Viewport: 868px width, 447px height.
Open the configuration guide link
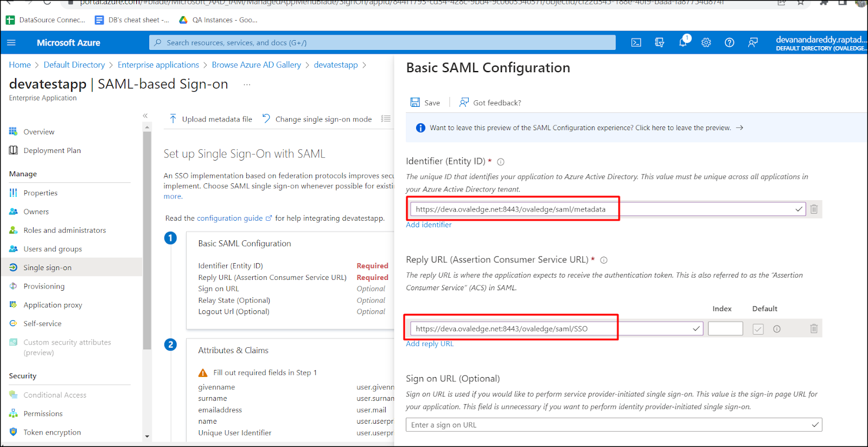pyautogui.click(x=234, y=218)
